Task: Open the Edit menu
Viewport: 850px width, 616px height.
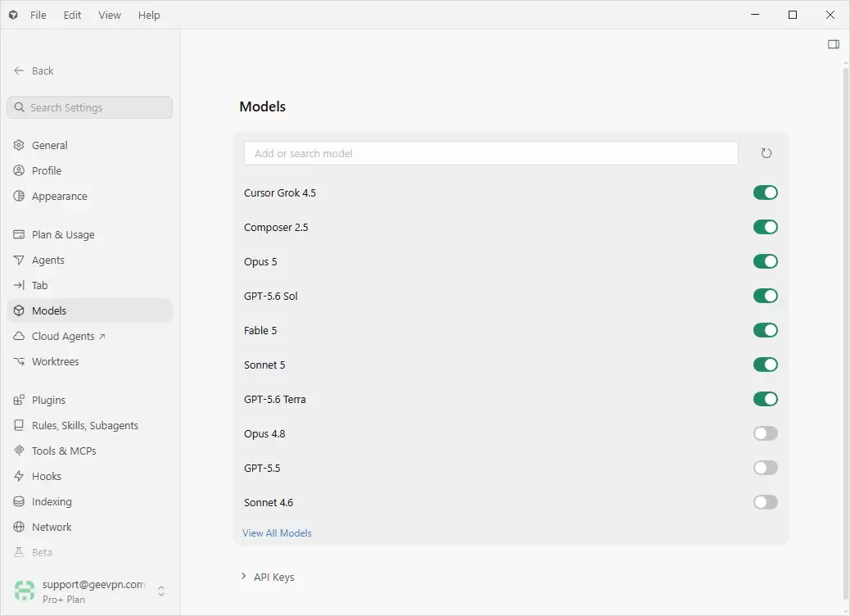Action: coord(72,16)
